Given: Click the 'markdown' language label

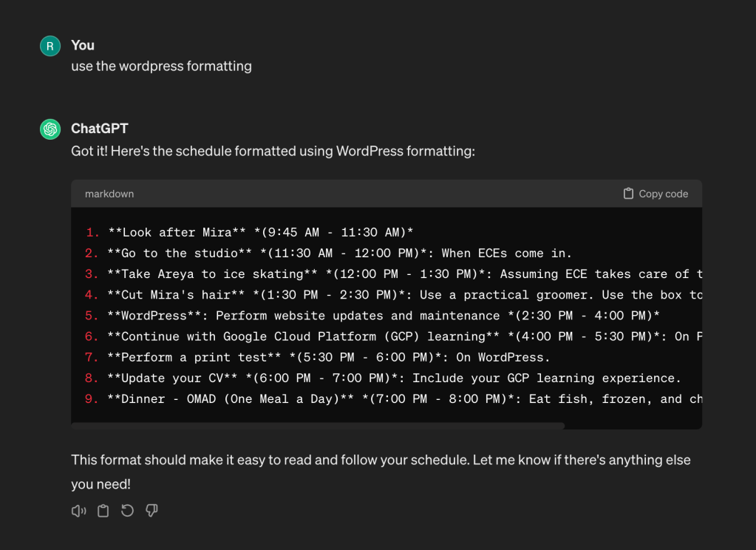Looking at the screenshot, I should (x=109, y=194).
